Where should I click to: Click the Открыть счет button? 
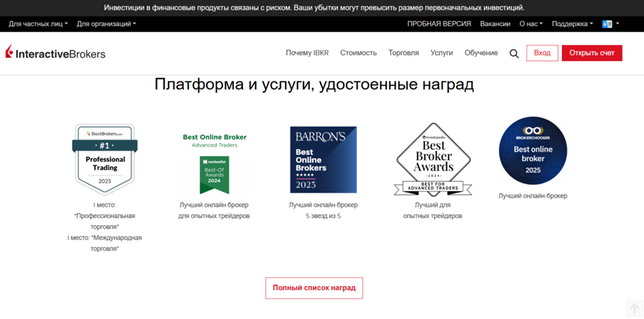[592, 53]
